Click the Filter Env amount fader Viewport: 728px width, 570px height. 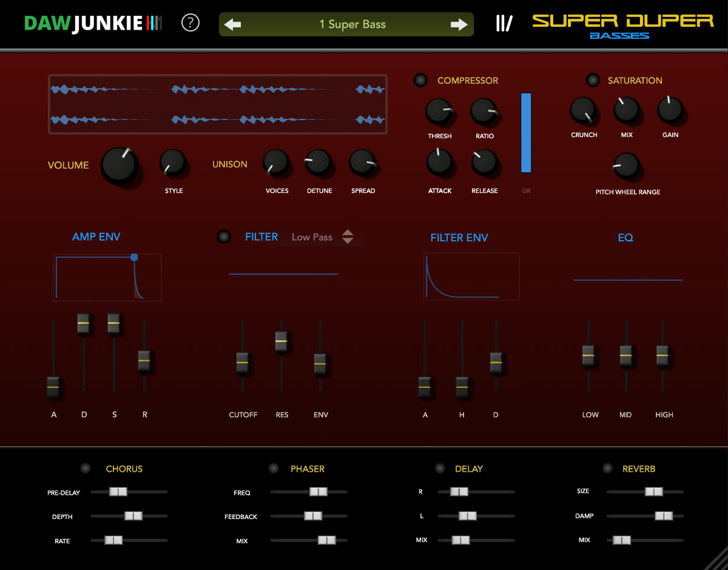tap(320, 364)
